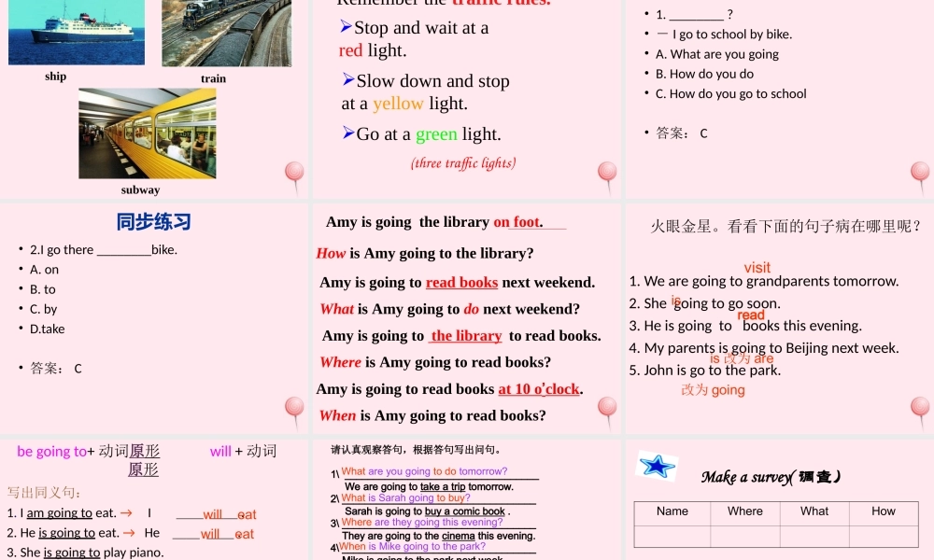Click '— I go to school by bike.'

(x=725, y=35)
